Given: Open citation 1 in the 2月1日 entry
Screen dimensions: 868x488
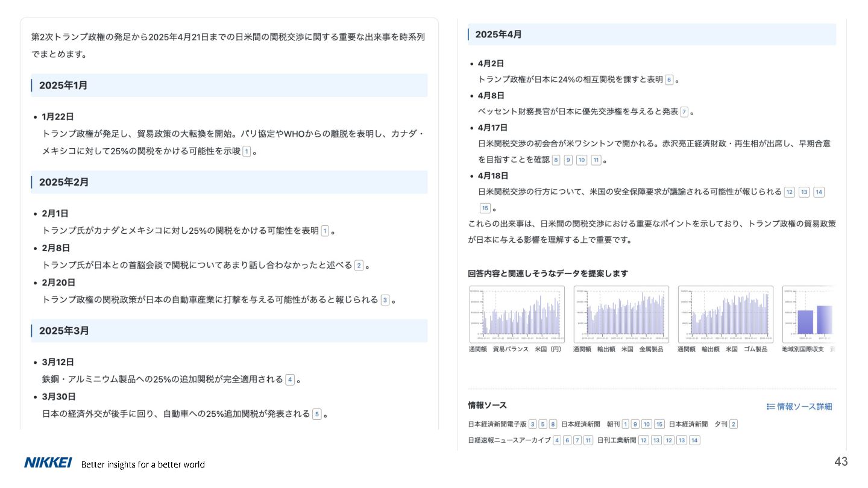Looking at the screenshot, I should (x=325, y=231).
